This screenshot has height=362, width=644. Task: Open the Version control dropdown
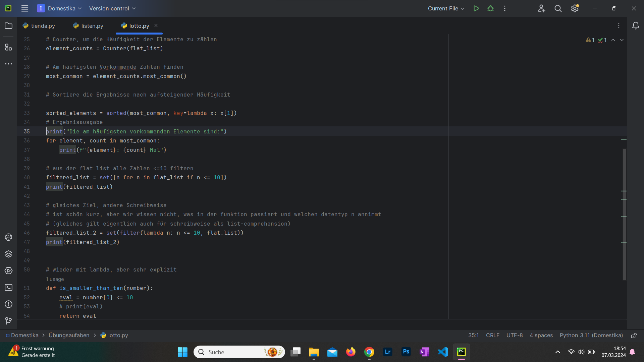click(x=112, y=8)
